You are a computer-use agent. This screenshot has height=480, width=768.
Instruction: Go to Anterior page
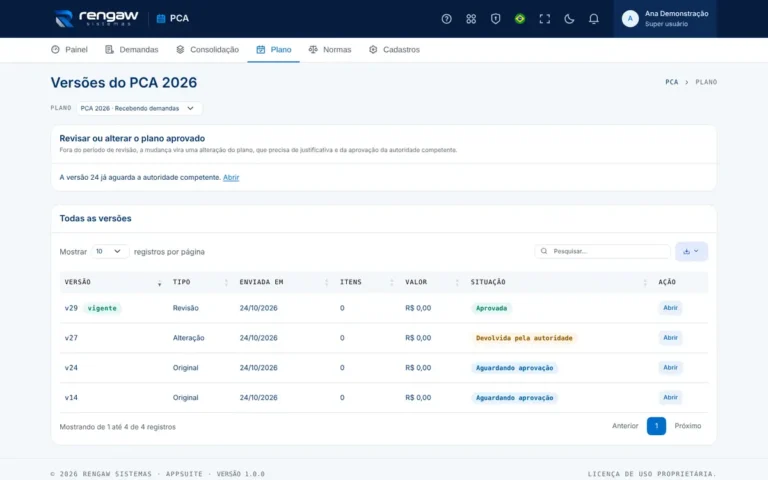[625, 426]
